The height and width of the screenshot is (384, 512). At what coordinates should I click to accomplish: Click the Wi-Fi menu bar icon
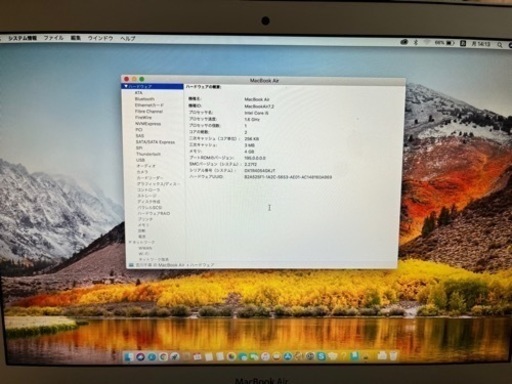[x=426, y=43]
